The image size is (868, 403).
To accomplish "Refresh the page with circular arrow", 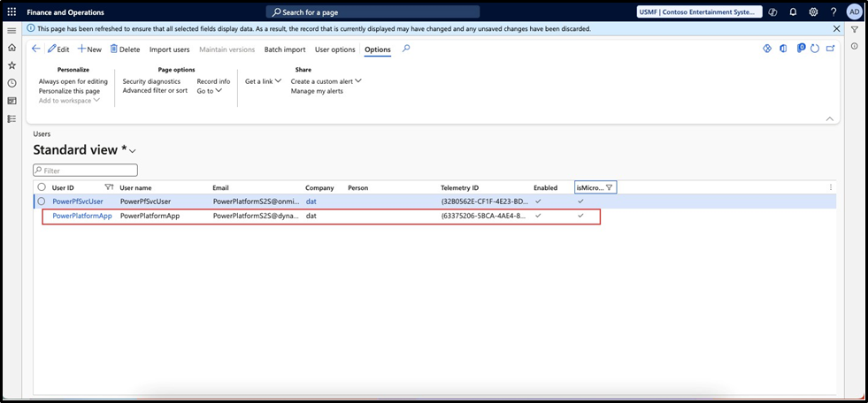I will (814, 49).
